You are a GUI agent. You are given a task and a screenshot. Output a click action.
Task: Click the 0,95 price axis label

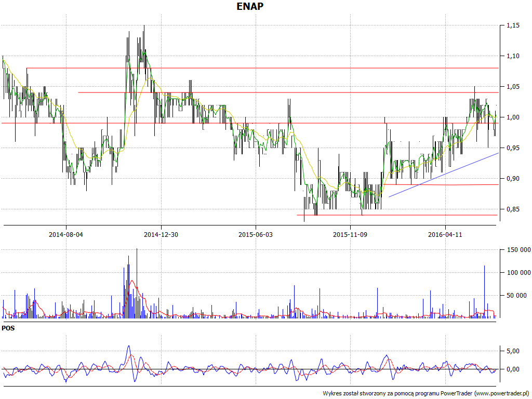[x=513, y=148]
